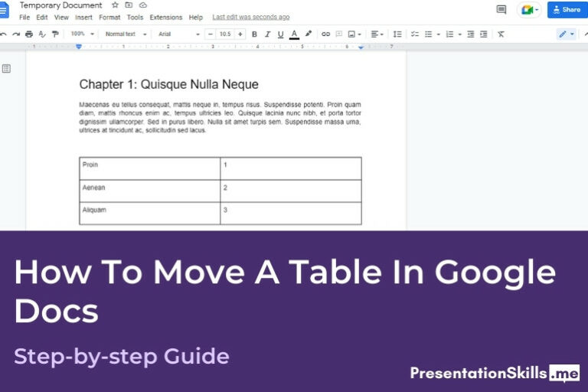Move document to folder icon

pyautogui.click(x=129, y=5)
